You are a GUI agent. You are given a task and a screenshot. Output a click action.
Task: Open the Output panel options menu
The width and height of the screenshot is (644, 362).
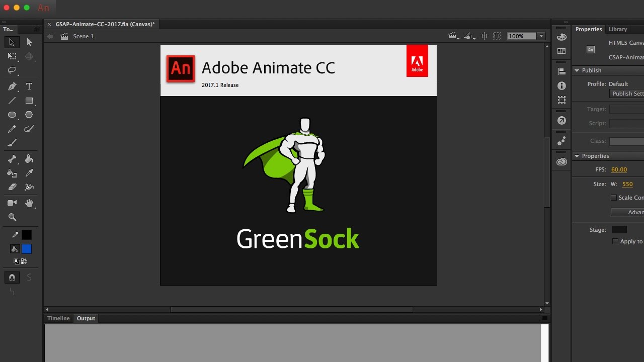(544, 318)
